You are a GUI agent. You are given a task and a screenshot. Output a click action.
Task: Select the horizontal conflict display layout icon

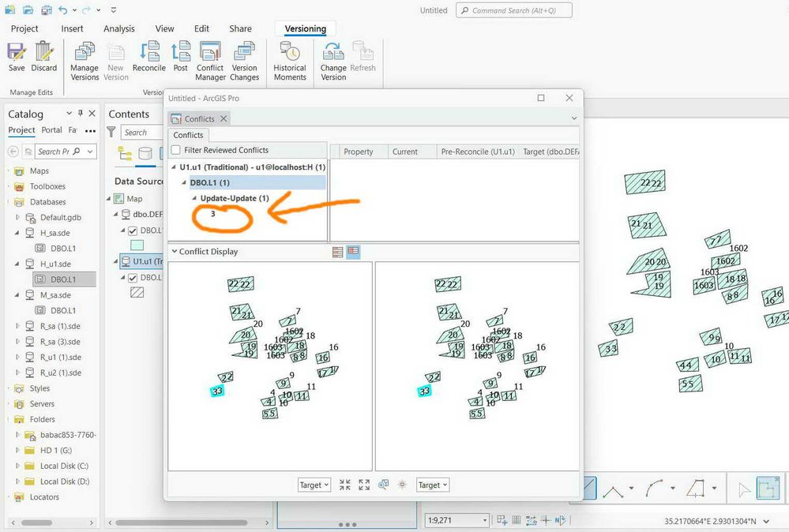pos(353,252)
